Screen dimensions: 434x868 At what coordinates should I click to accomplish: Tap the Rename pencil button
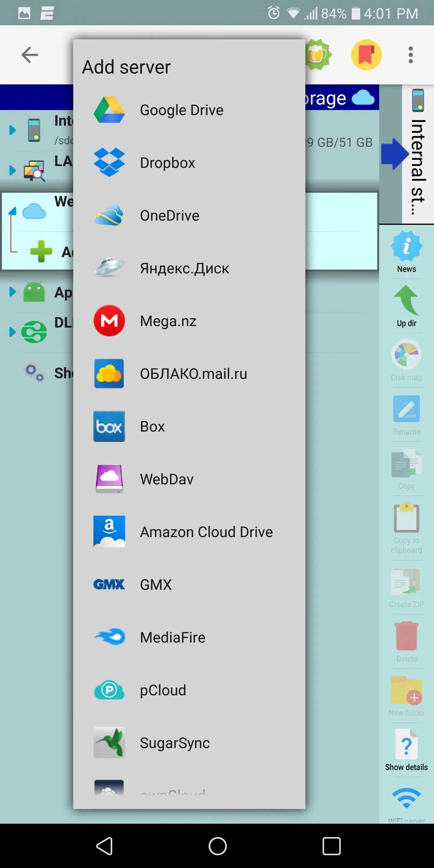tap(406, 415)
